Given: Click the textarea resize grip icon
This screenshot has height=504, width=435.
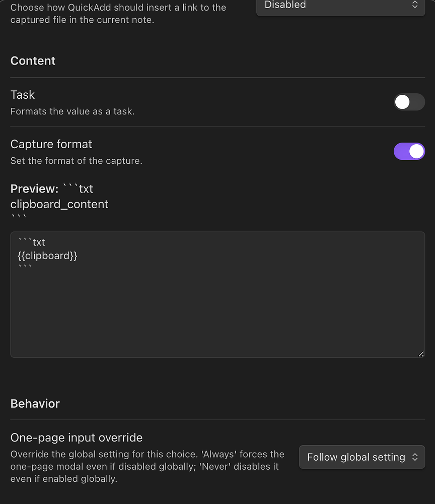Looking at the screenshot, I should point(421,354).
